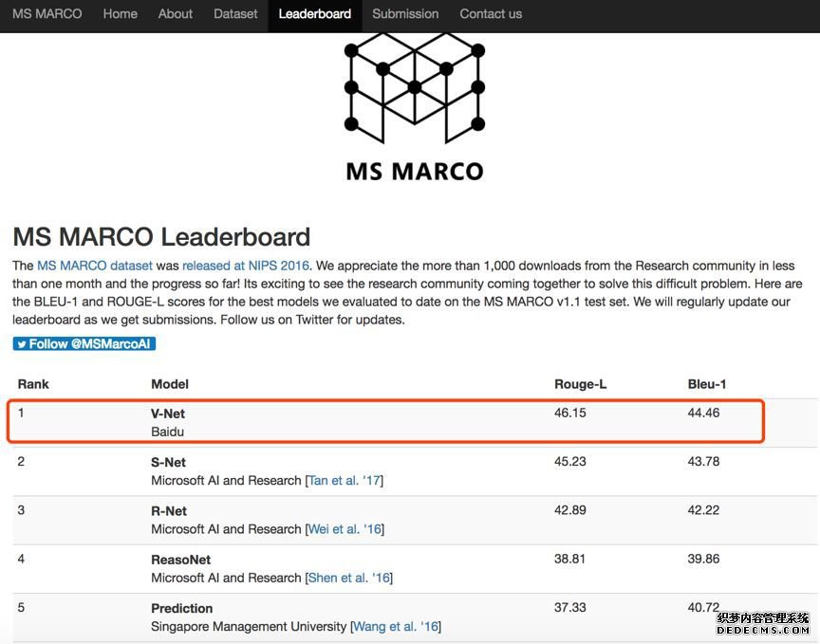The image size is (820, 644).
Task: Click Rouge-L value 37.33
Action: (x=570, y=607)
